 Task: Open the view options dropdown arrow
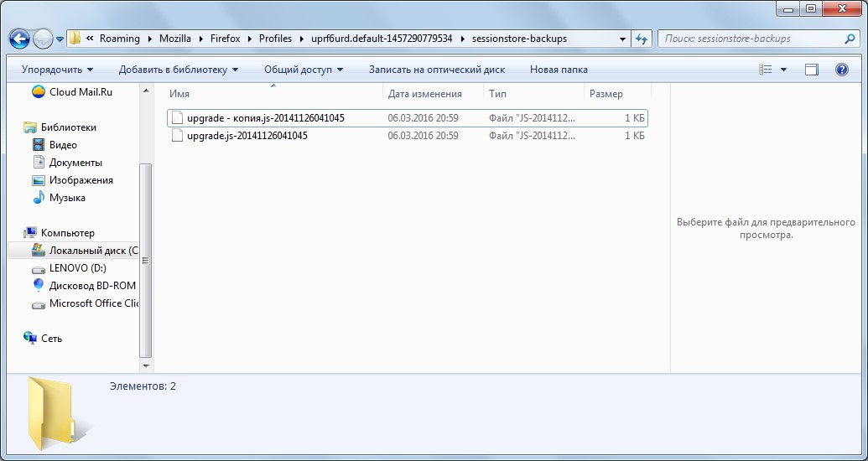click(783, 70)
